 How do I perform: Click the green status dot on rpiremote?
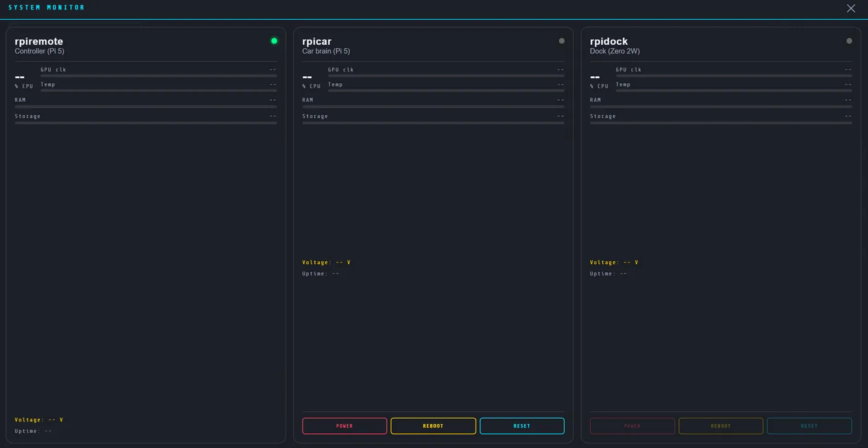pos(274,41)
